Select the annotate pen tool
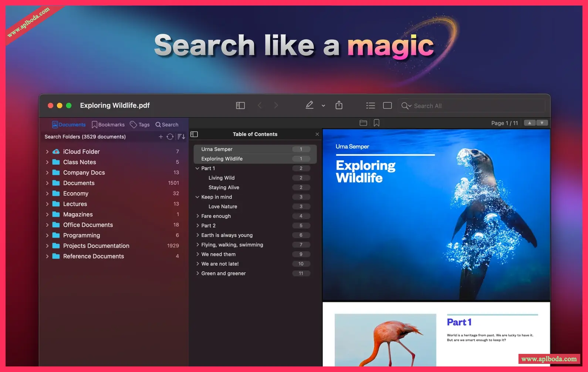 tap(310, 105)
